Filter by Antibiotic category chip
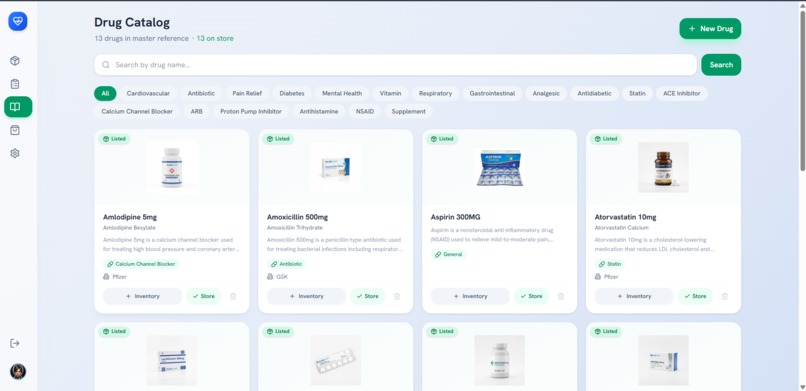The image size is (806, 391). (201, 94)
